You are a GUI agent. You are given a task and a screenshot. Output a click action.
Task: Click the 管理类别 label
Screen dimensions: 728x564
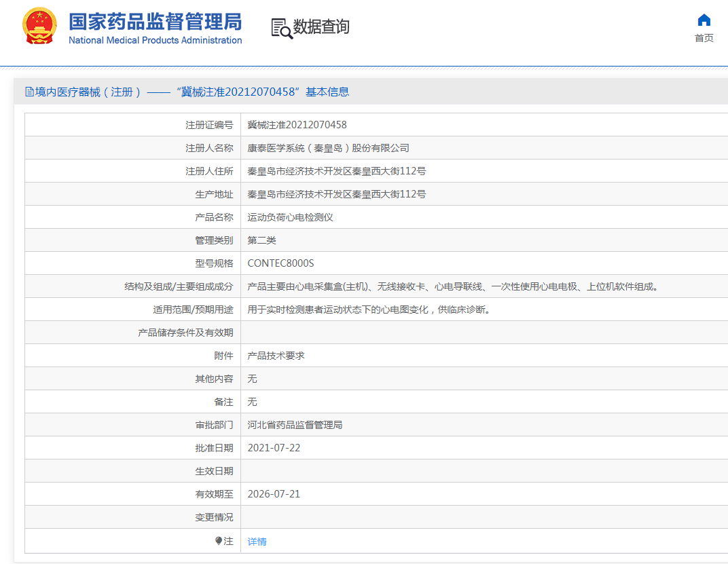click(x=213, y=240)
